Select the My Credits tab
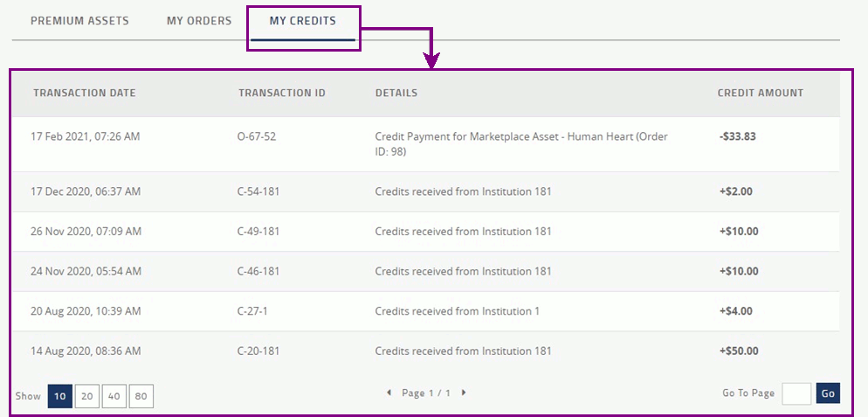 click(x=303, y=21)
